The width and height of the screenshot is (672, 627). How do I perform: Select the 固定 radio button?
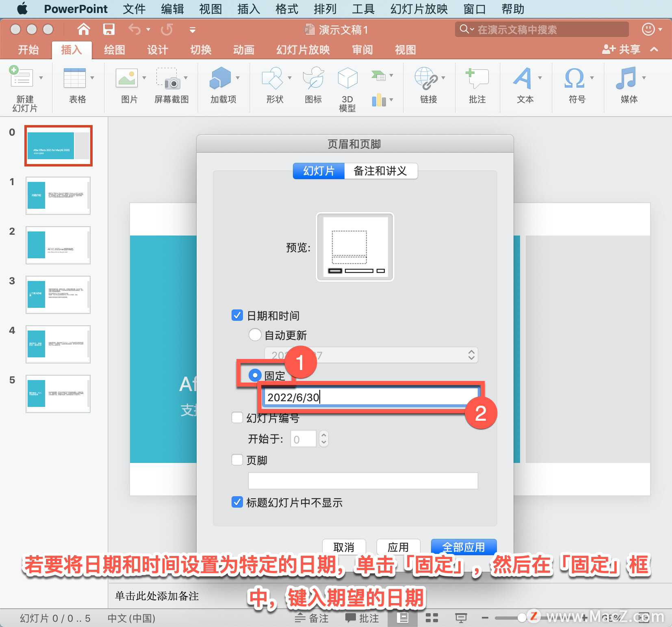[x=255, y=375]
